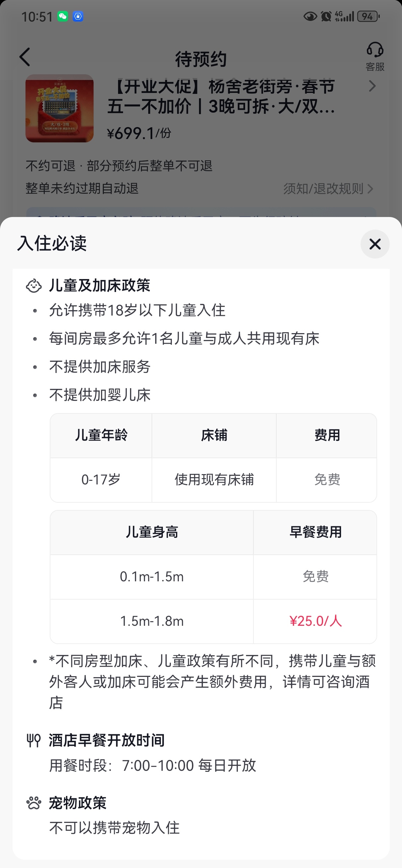Tap the 待预约 page title
The width and height of the screenshot is (402, 868).
click(201, 59)
